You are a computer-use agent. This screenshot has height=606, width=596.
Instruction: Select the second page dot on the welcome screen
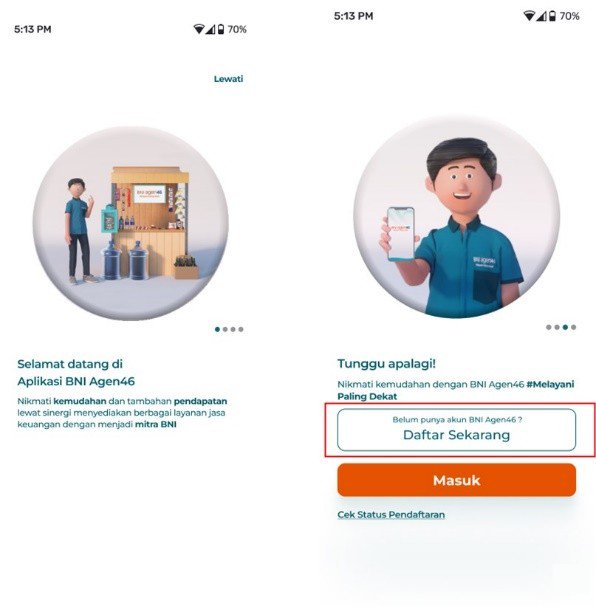click(x=225, y=329)
